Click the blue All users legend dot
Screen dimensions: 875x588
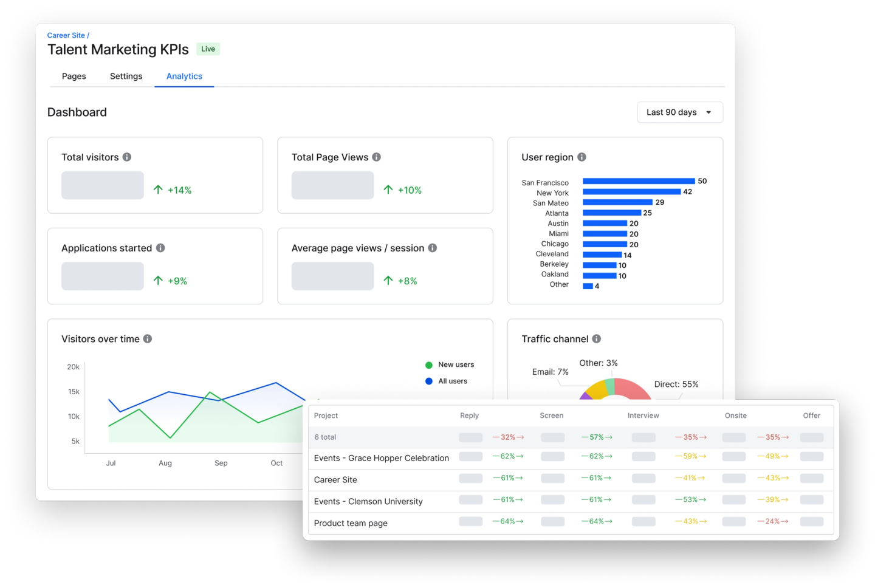429,381
